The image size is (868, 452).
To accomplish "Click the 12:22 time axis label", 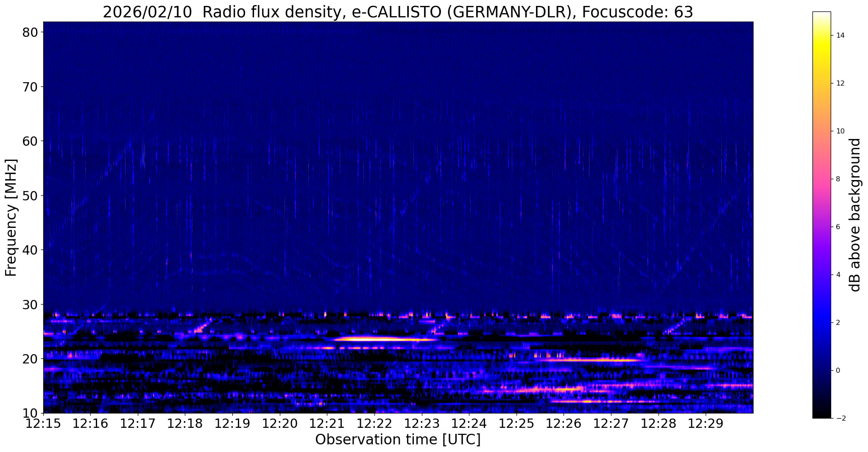I will point(374,424).
